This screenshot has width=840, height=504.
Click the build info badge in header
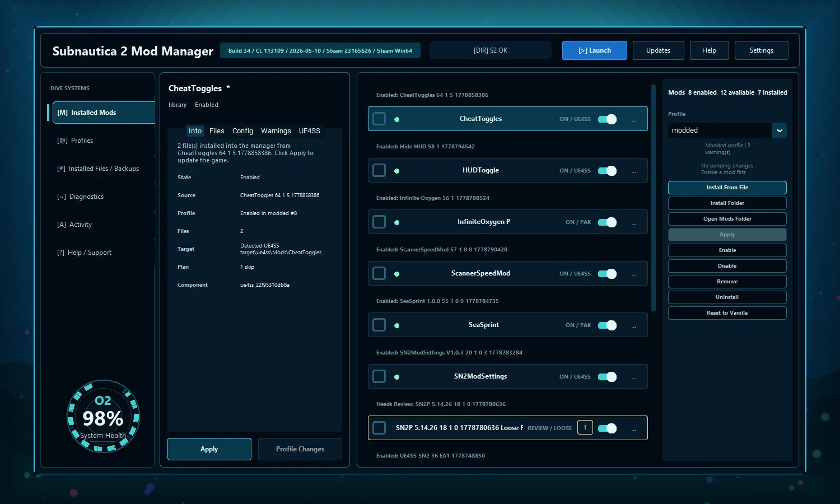pyautogui.click(x=320, y=50)
